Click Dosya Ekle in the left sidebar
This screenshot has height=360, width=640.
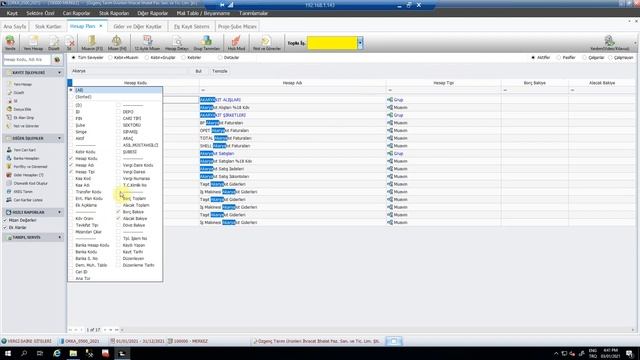22,109
